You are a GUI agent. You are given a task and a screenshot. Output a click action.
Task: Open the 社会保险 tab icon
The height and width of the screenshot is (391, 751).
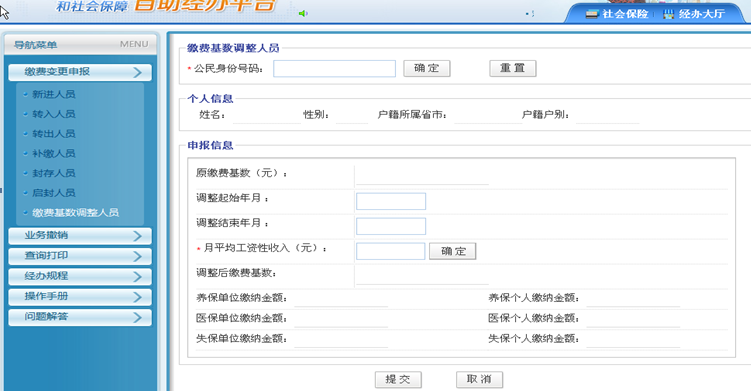(592, 14)
